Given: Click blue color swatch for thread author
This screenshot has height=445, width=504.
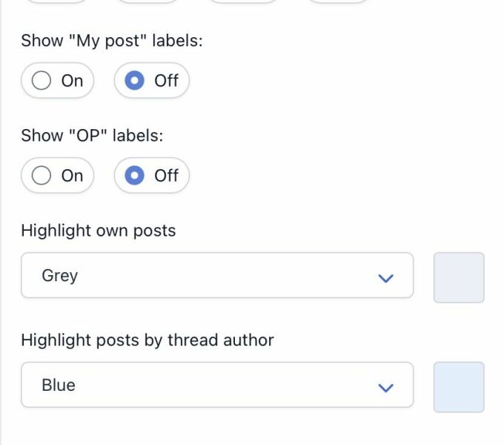Looking at the screenshot, I should click(x=459, y=386).
